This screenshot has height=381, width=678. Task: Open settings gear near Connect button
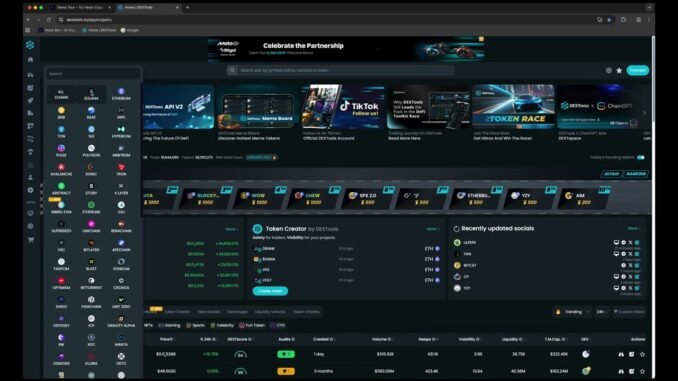pos(609,70)
